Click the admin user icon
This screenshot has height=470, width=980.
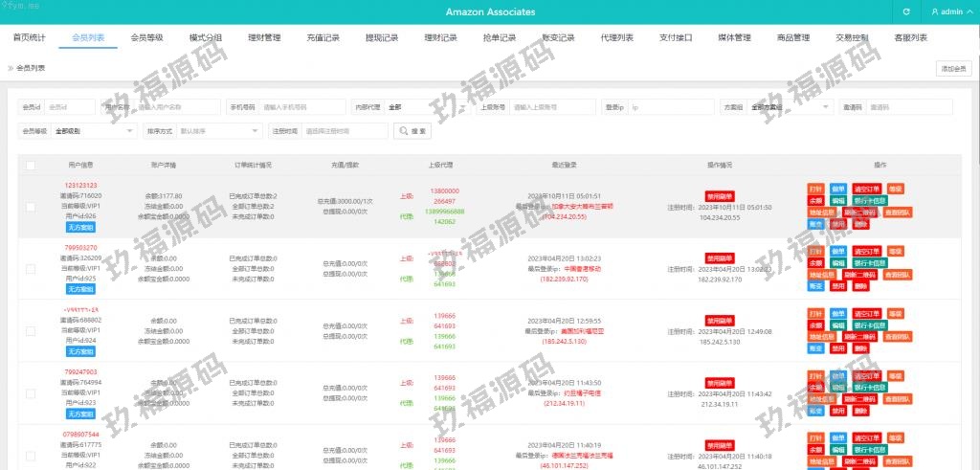point(933,11)
